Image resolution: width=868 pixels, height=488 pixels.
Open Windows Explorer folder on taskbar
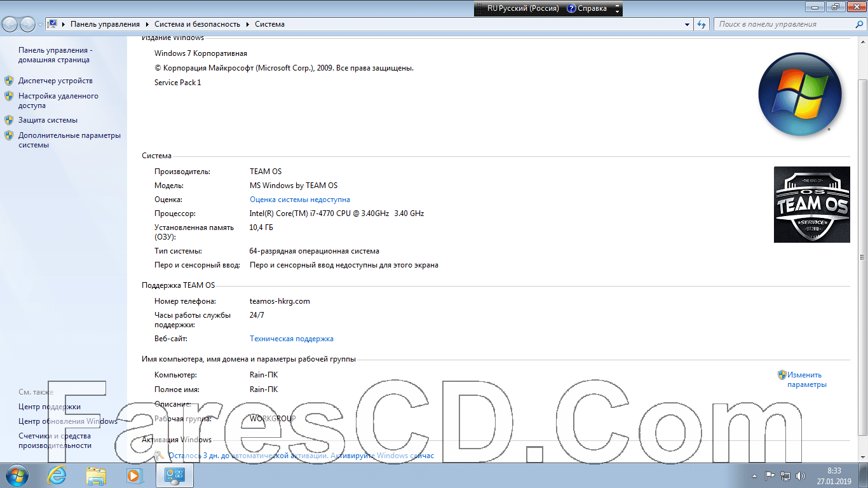point(96,475)
